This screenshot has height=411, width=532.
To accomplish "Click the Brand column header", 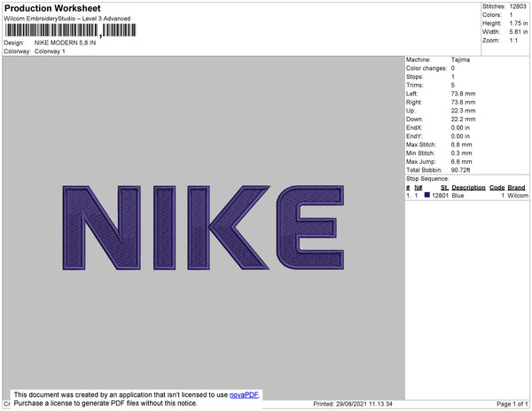I will (x=516, y=188).
